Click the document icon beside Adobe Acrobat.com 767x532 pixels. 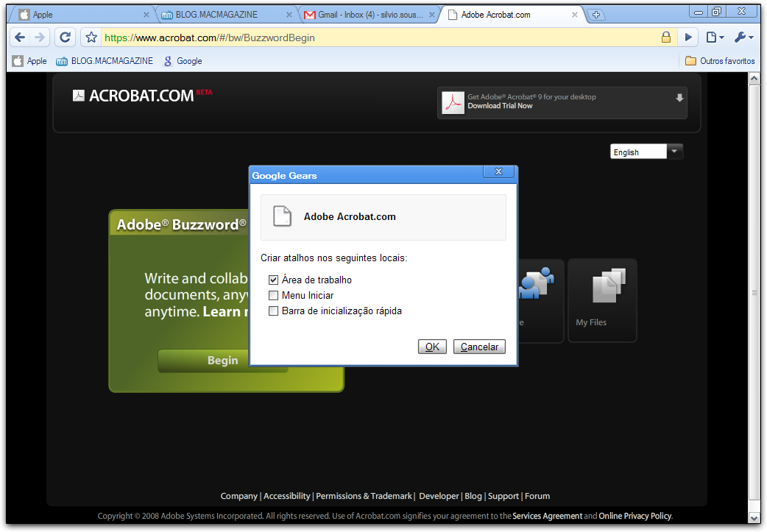[282, 216]
